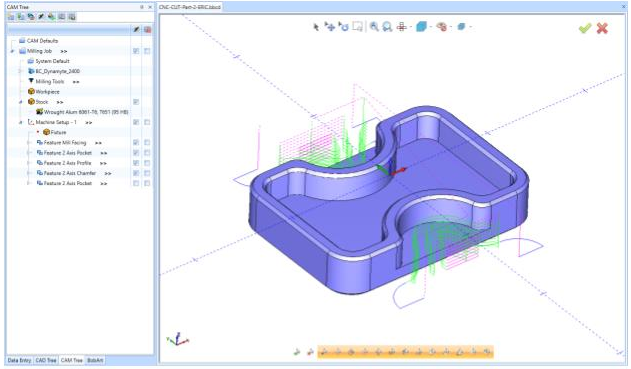Image resolution: width=631 pixels, height=369 pixels.
Task: Click the color palette render icon
Action: 442,27
